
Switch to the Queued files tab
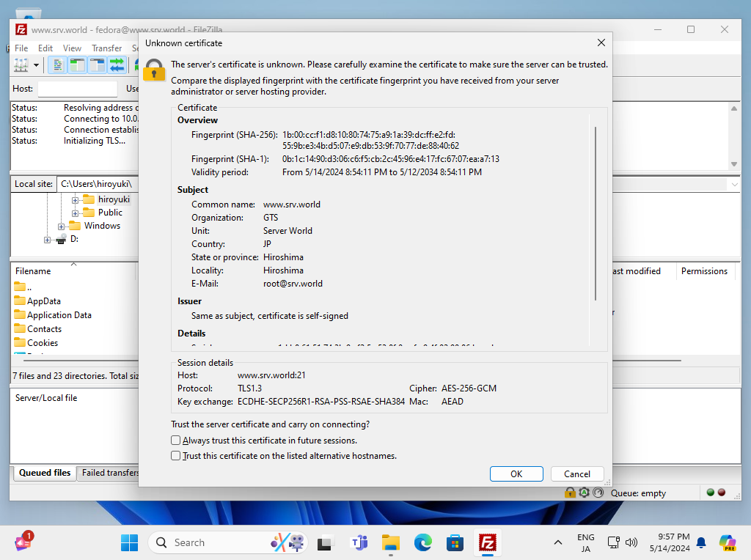click(45, 473)
